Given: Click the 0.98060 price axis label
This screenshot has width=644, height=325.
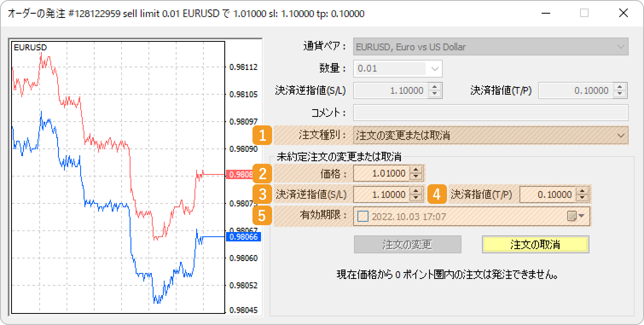Looking at the screenshot, I should (244, 258).
